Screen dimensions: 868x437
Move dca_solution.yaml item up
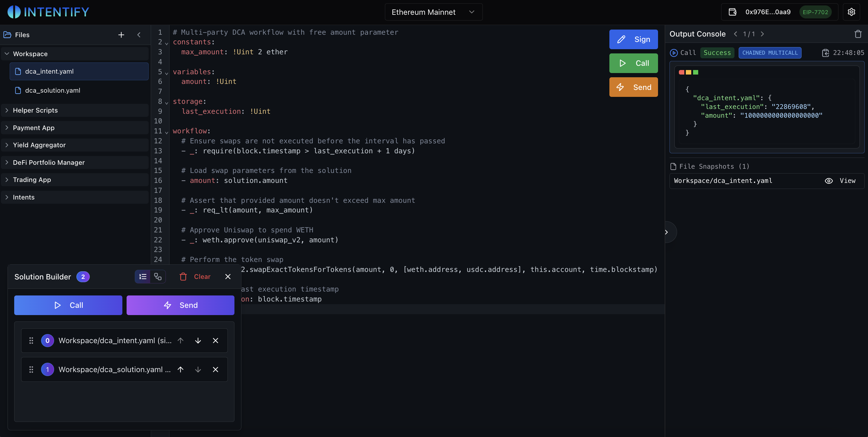pos(181,370)
